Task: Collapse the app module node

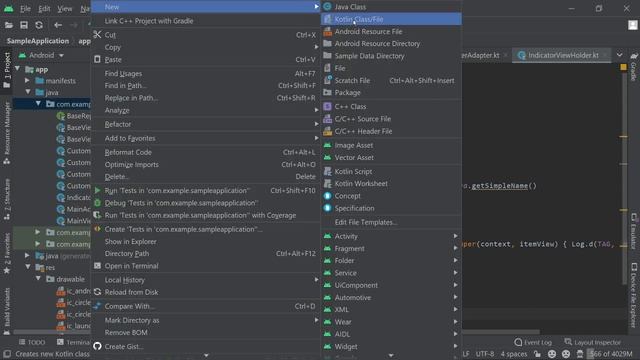Action: tap(18, 69)
